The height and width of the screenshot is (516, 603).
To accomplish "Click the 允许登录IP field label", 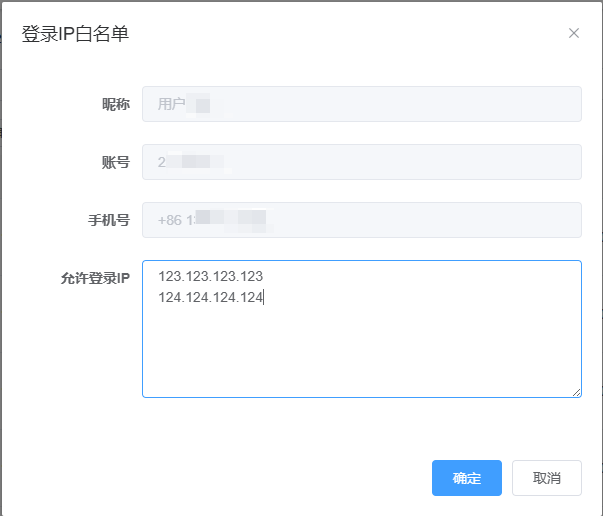I will 95,278.
